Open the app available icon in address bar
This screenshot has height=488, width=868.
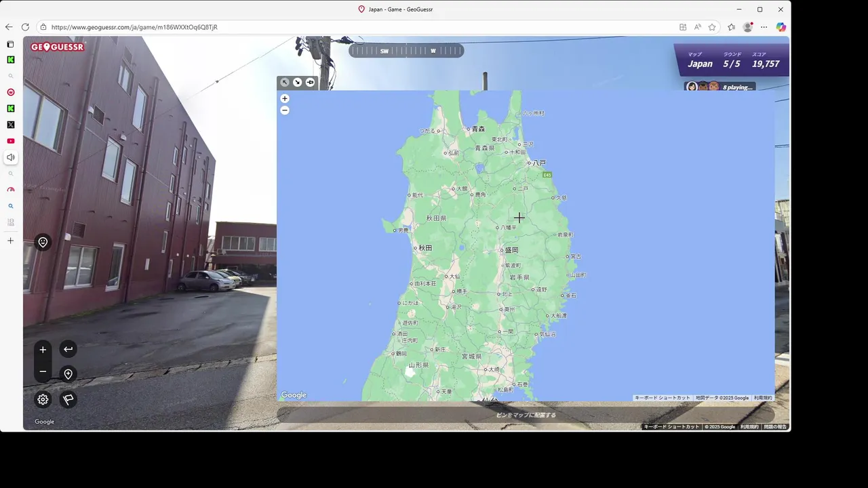pyautogui.click(x=683, y=27)
